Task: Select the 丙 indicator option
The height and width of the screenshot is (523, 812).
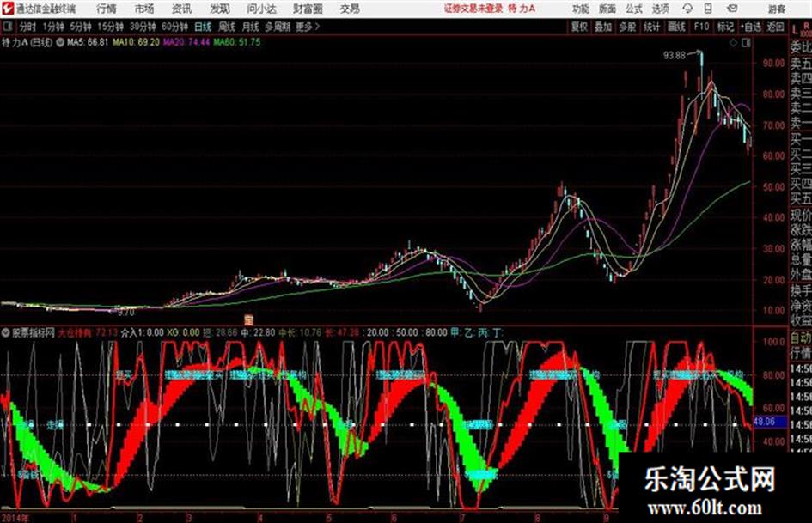Action: [483, 332]
